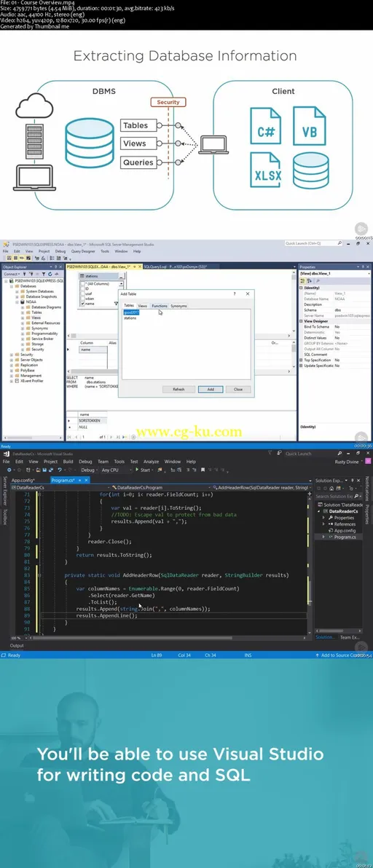This screenshot has height=868, width=373.
Task: Open the Build menu in Visual Studio
Action: click(x=68, y=461)
